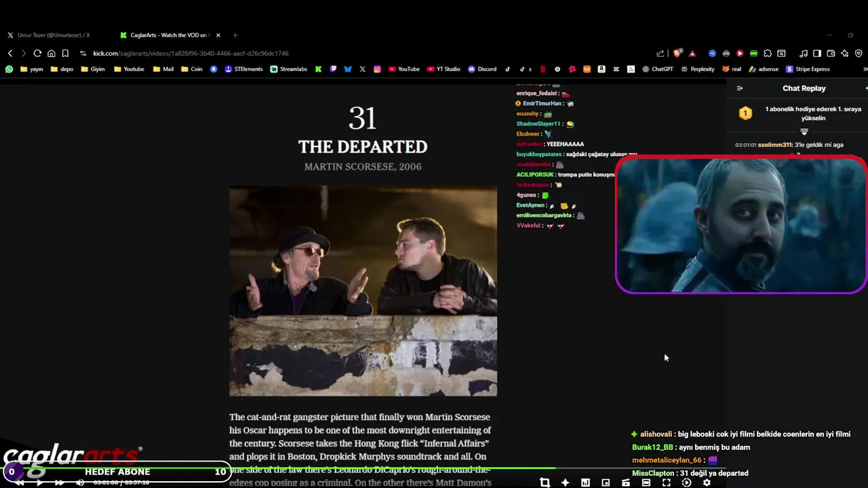This screenshot has width=868, height=488.
Task: Open the depo bookmarks folder
Action: pyautogui.click(x=62, y=69)
